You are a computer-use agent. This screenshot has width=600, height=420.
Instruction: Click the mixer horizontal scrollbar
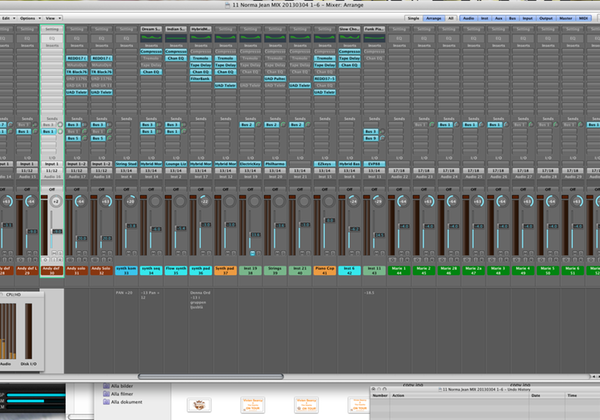pyautogui.click(x=210, y=376)
